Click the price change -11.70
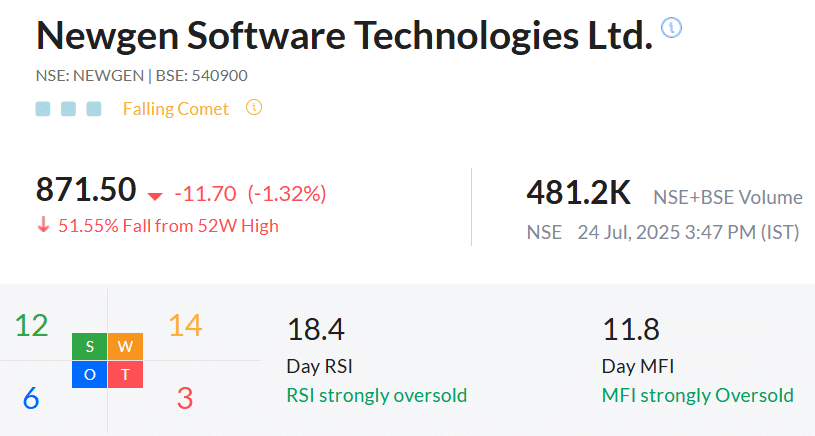The image size is (815, 436). 205,194
